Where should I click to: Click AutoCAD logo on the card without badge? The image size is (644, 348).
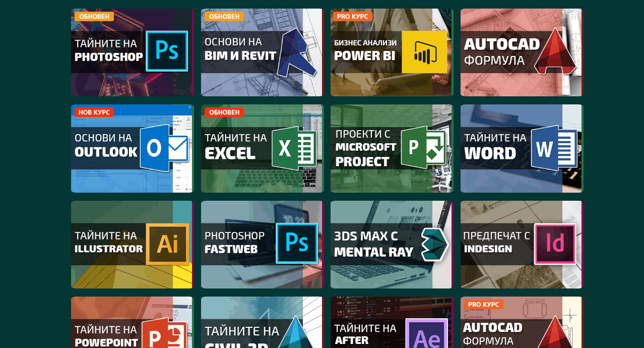555,51
